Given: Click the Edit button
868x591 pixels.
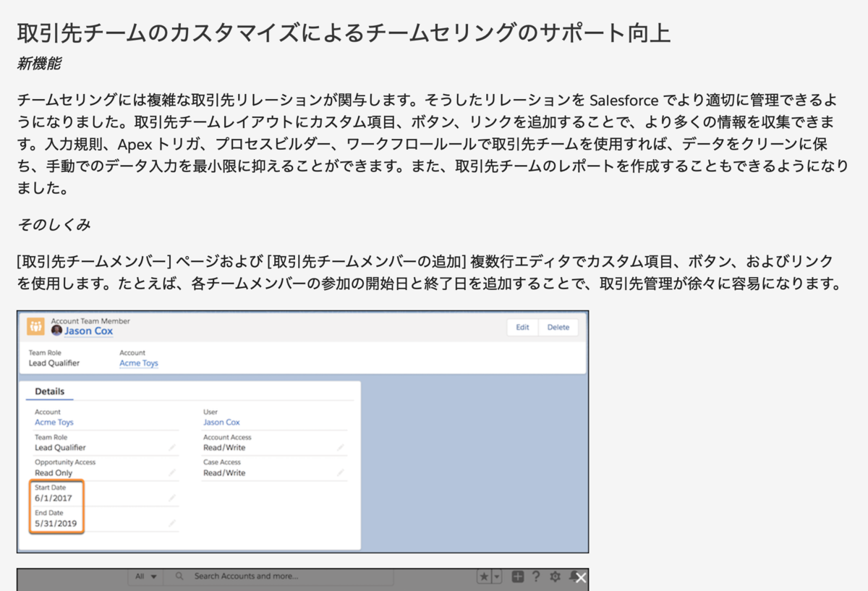Looking at the screenshot, I should (522, 326).
